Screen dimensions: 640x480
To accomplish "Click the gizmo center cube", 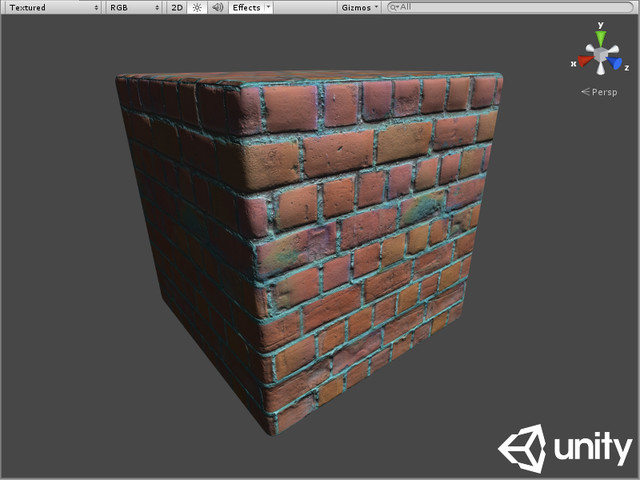I will click(x=600, y=54).
